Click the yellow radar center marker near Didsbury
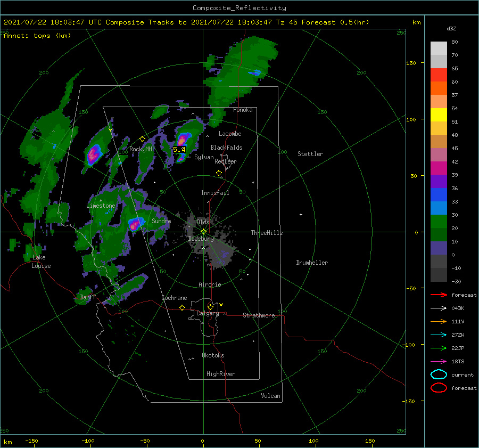Screen dimensions: 479x448 [x=203, y=232]
